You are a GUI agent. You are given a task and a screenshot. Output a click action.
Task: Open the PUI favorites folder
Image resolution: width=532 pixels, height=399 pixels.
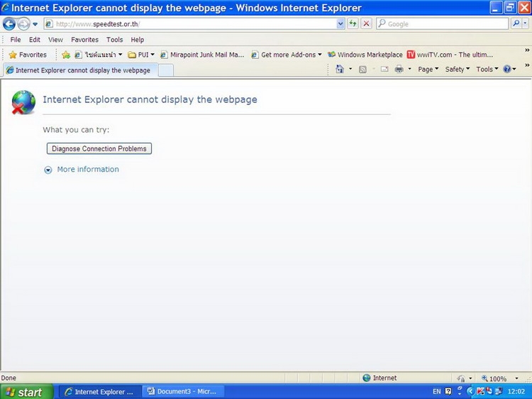point(141,55)
